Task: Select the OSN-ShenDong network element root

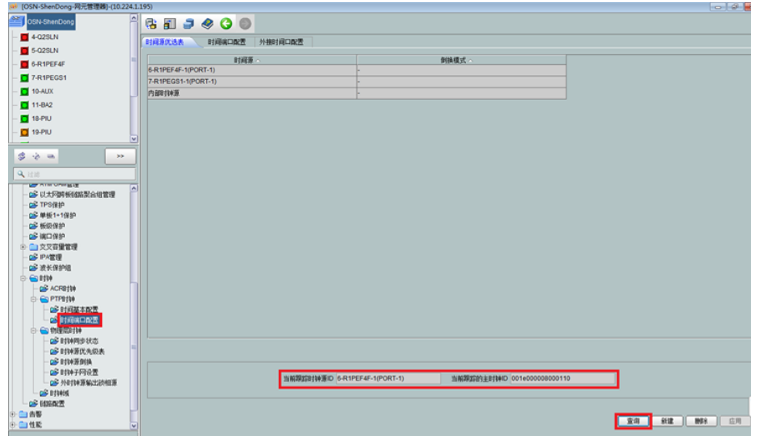Action: click(50, 22)
